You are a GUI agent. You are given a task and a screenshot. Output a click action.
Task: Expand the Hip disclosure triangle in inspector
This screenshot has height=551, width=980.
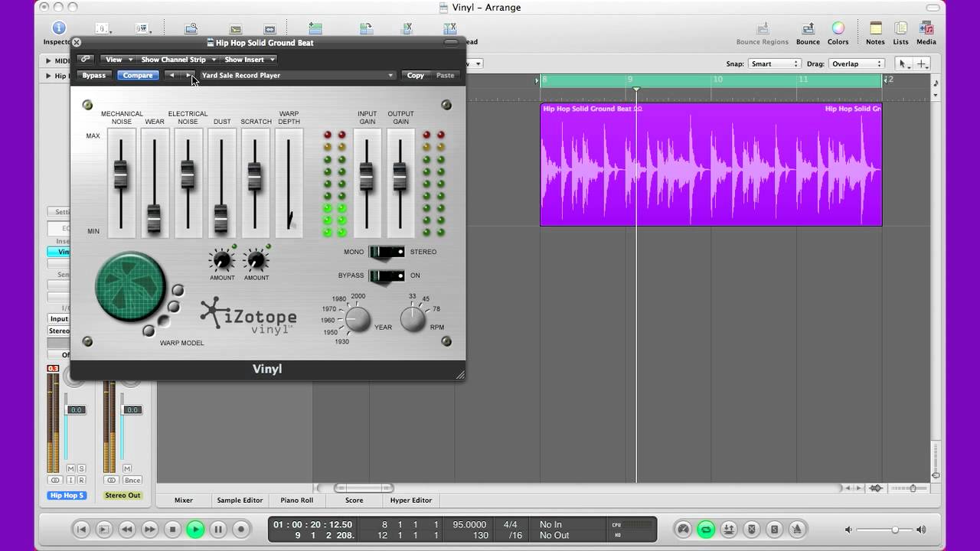(48, 76)
